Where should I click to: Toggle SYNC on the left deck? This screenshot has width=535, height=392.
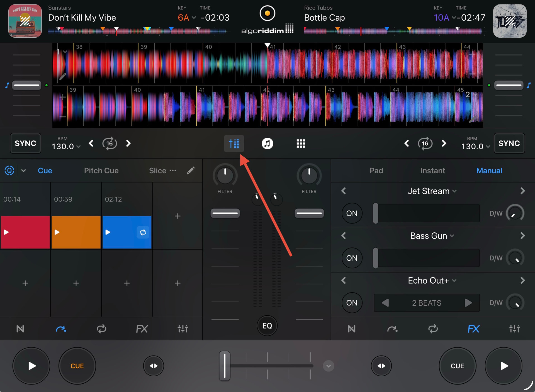pos(25,143)
